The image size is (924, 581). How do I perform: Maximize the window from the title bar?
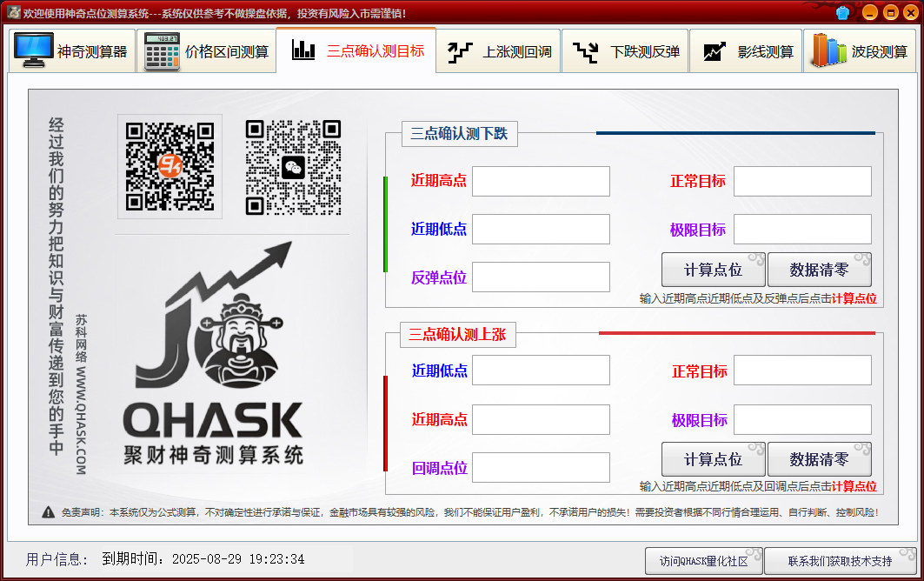click(x=890, y=12)
